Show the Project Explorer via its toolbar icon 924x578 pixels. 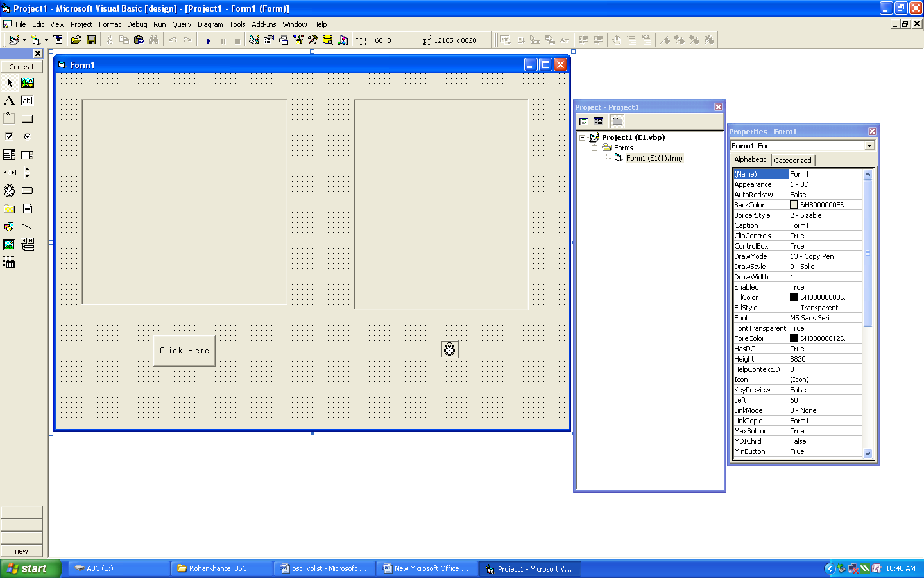pos(254,40)
